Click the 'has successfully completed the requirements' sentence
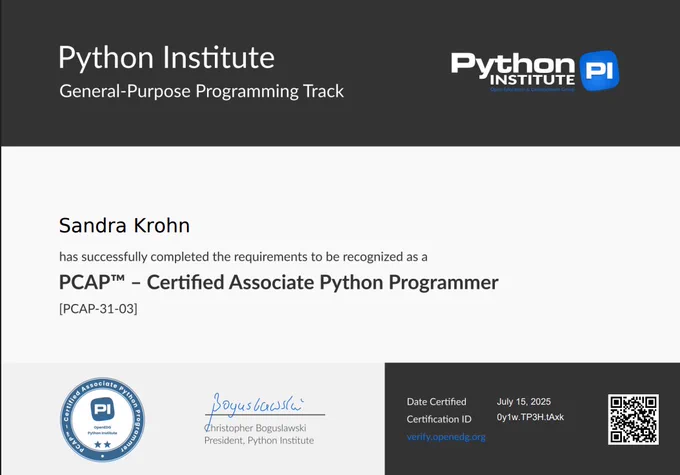Screen dimensions: 680x475 point(243,257)
